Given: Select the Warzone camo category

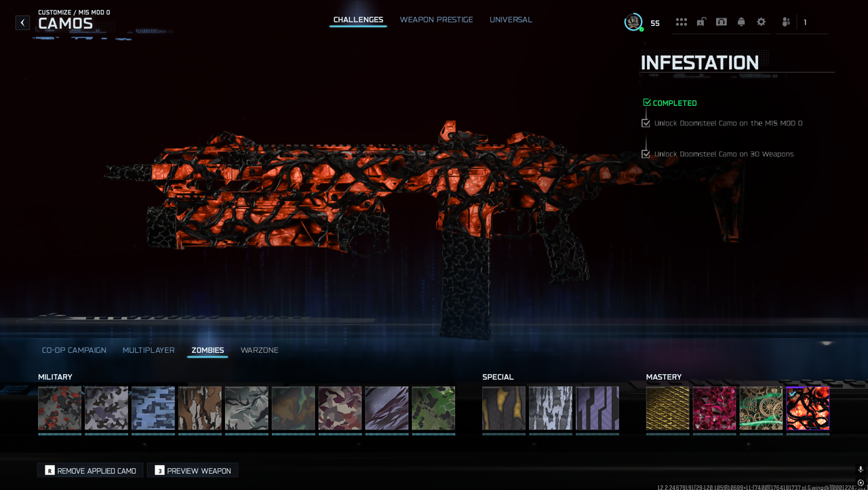Looking at the screenshot, I should [259, 350].
